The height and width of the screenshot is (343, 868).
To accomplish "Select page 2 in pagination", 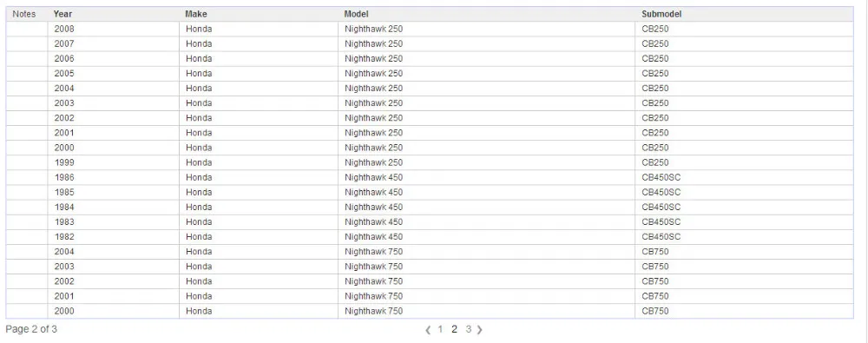I will click(x=454, y=329).
